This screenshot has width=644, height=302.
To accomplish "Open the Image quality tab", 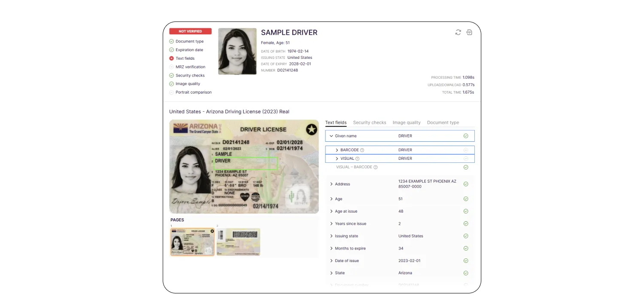I will (406, 122).
